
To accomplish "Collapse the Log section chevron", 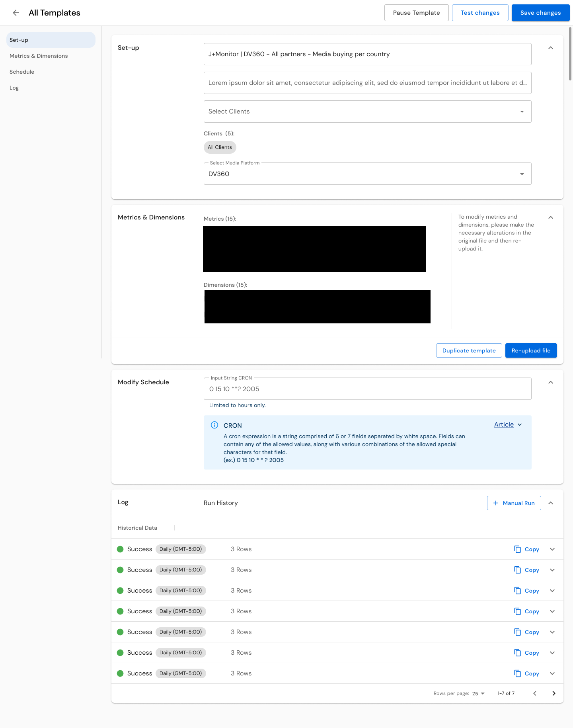I will (x=551, y=503).
